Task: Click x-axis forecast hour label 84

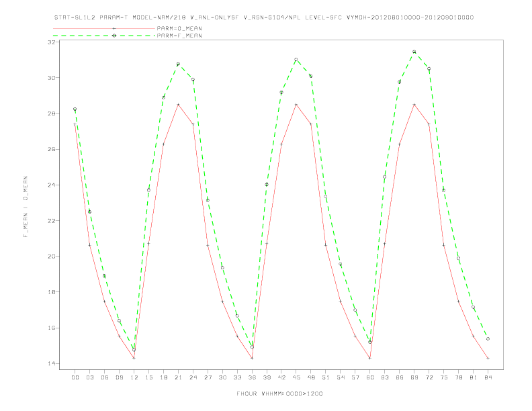Action: [488, 377]
